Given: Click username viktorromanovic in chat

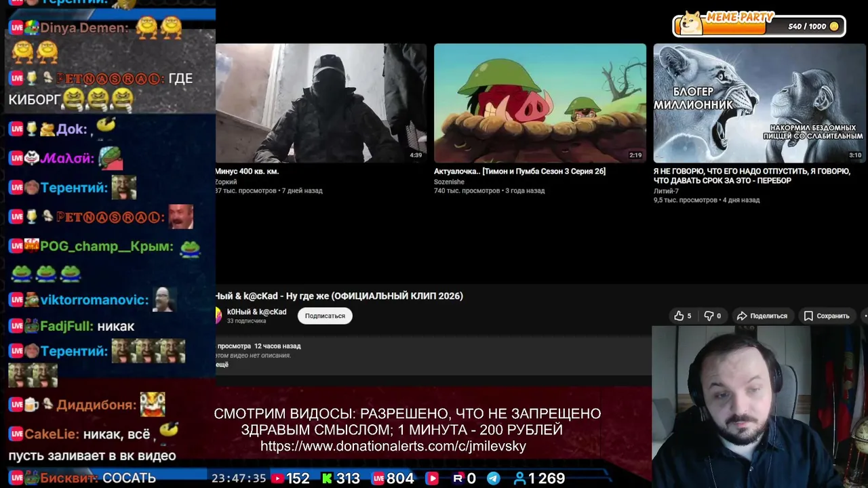Looking at the screenshot, I should tap(94, 300).
